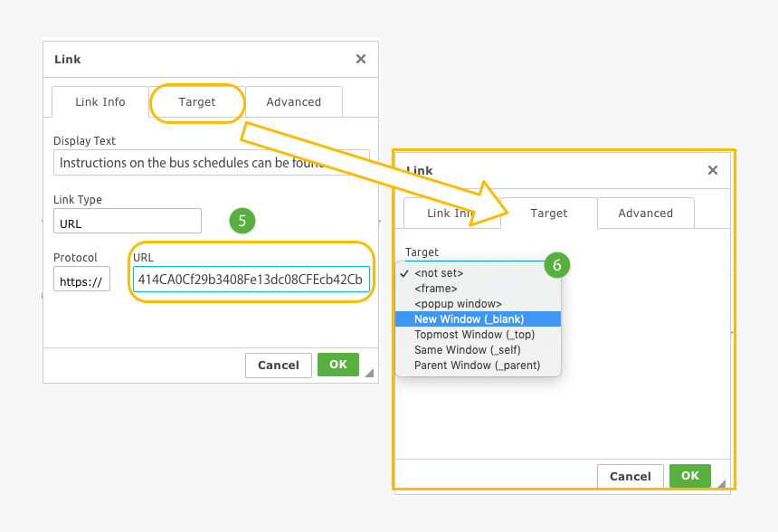Close the Link dialog with the Target list open
Viewport: 778px width, 532px height.
point(712,170)
